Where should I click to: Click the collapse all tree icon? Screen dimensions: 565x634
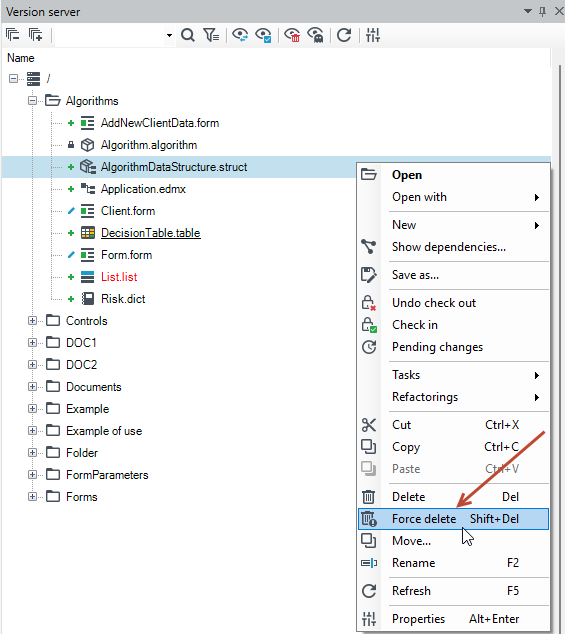13,35
